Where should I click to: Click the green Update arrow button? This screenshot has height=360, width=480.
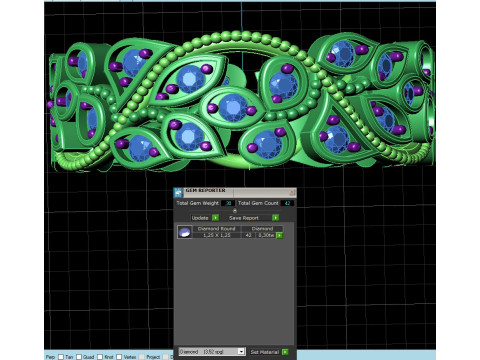(x=215, y=218)
